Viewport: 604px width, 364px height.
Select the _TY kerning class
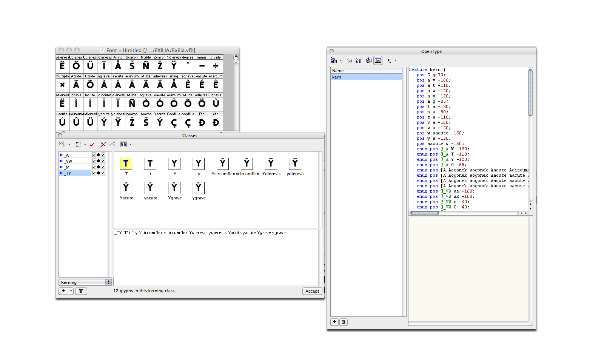point(75,173)
